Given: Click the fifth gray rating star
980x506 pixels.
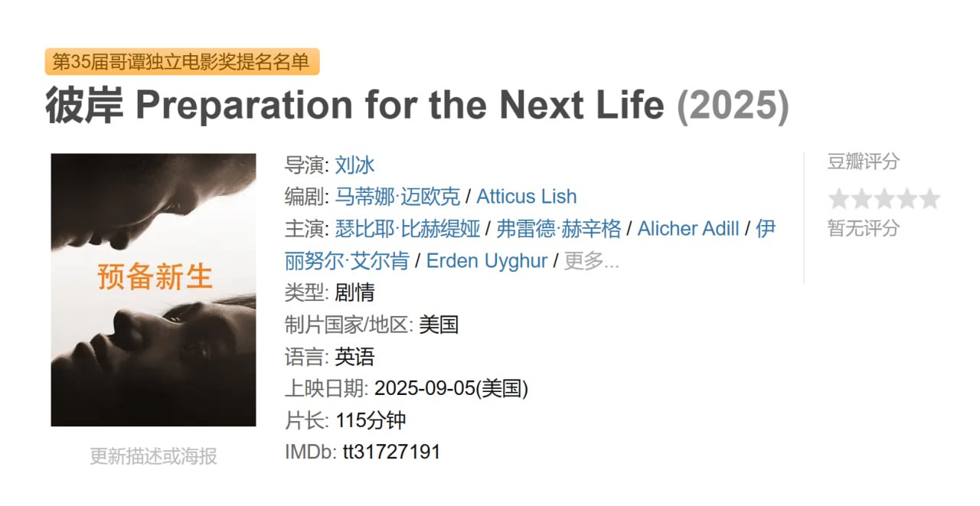Looking at the screenshot, I should 929,199.
